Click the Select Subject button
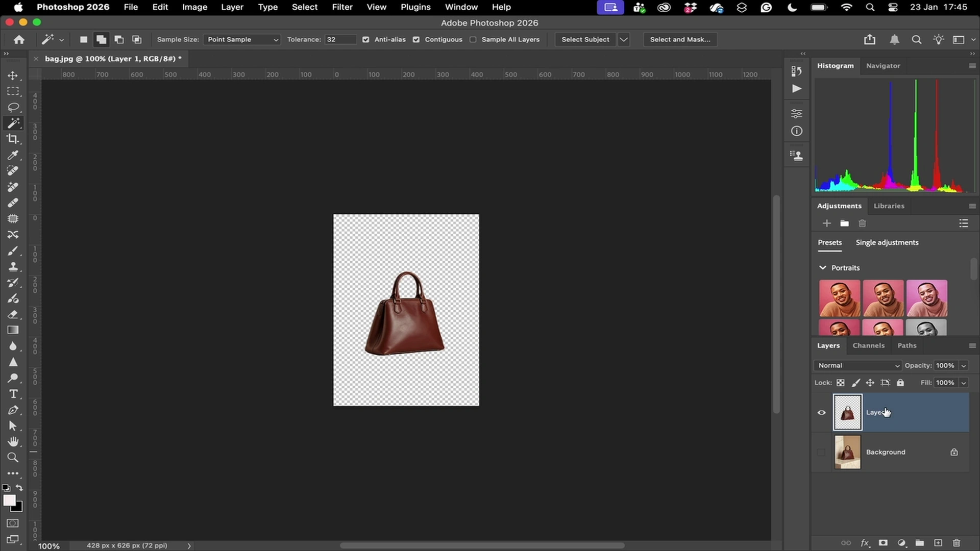This screenshot has height=551, width=980. pos(585,39)
